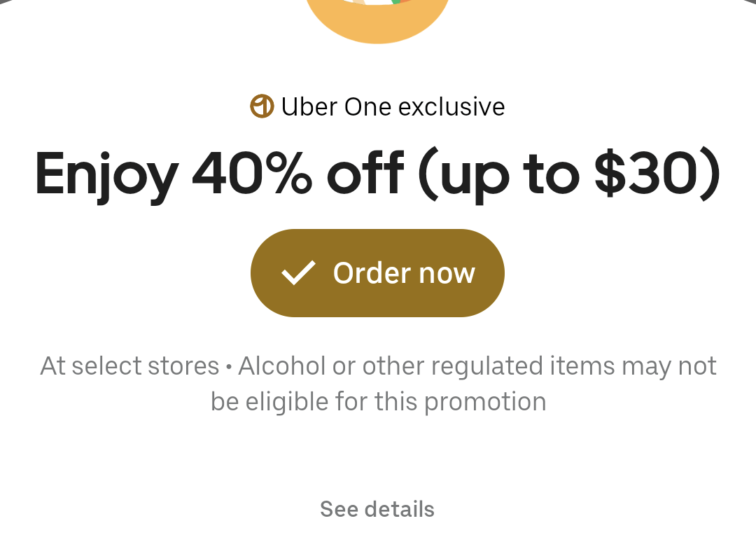Click See details to view promotion terms
This screenshot has width=756, height=556.
tap(377, 509)
